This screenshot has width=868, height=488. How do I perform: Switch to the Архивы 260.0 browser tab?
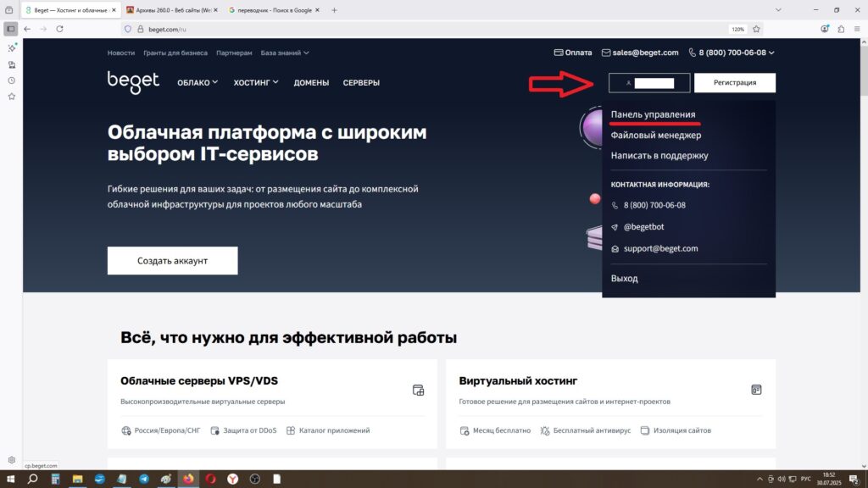171,10
